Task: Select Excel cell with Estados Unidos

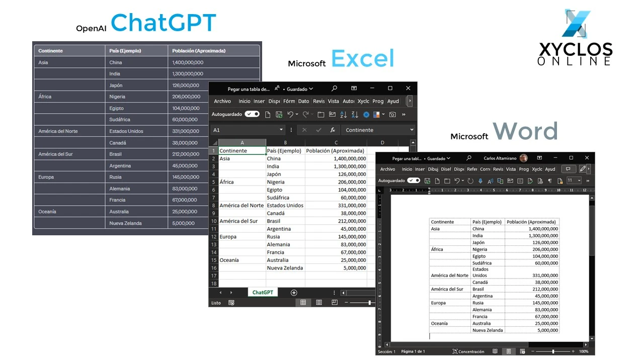Action: [x=285, y=205]
